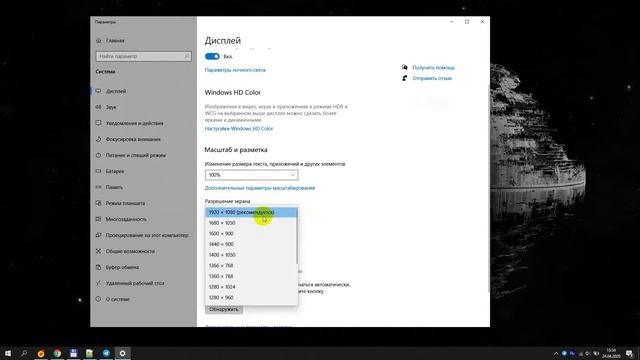Image resolution: width=640 pixels, height=360 pixels.
Task: Select 1366 × 768 resolution option
Action: click(x=251, y=265)
